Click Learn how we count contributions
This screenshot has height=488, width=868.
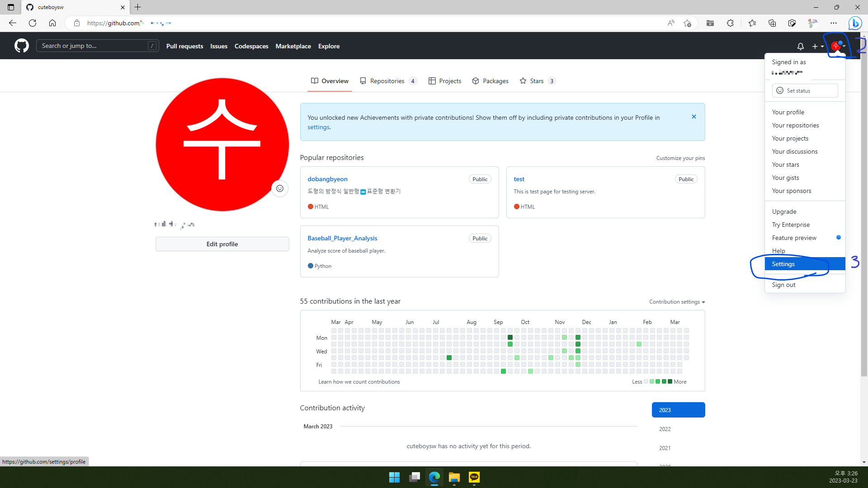pyautogui.click(x=359, y=382)
